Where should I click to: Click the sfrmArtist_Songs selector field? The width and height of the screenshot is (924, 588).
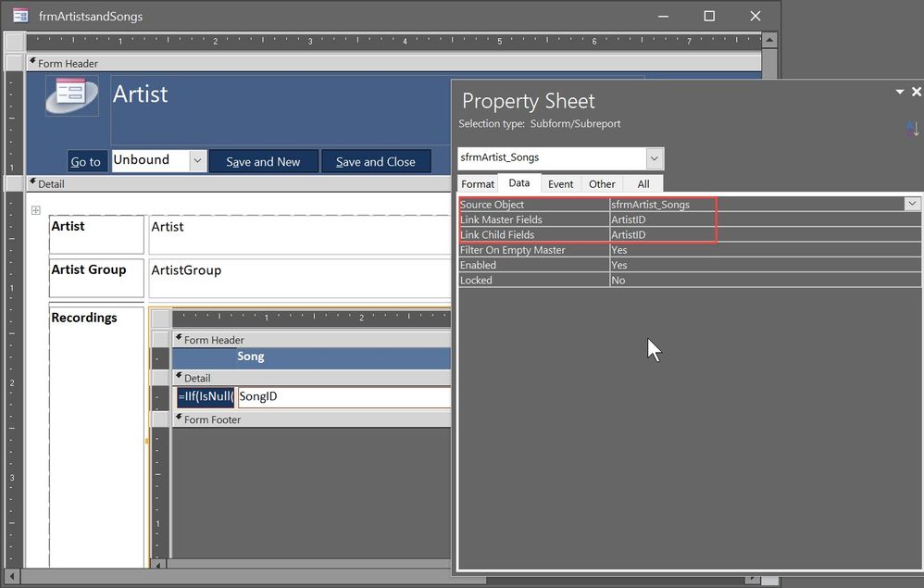point(552,158)
